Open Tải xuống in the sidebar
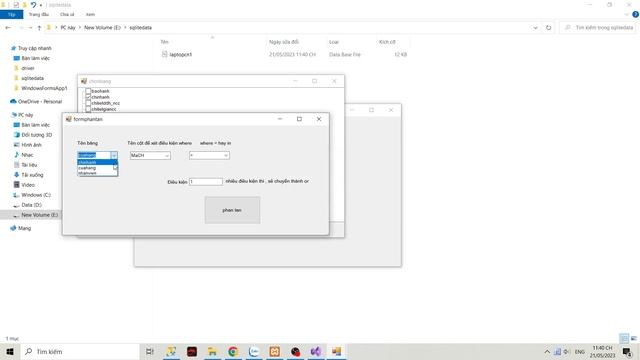640x360 pixels. (32, 175)
